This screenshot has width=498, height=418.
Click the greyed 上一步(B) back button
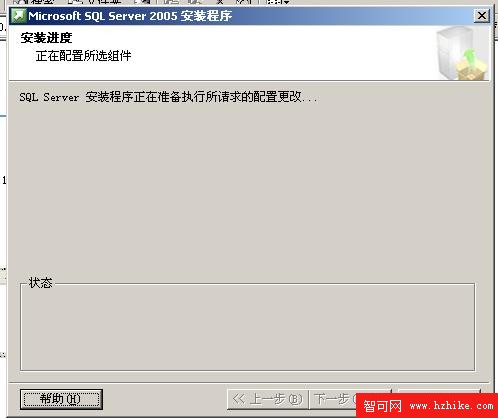pyautogui.click(x=267, y=399)
